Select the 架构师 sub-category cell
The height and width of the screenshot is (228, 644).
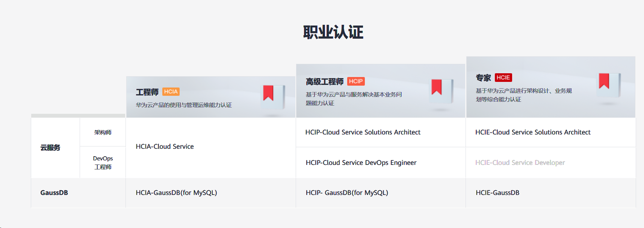(x=103, y=132)
